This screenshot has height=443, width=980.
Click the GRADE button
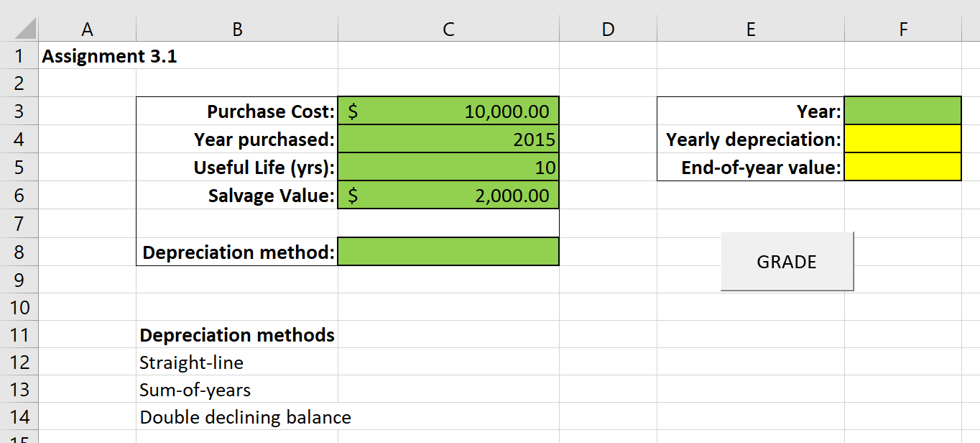click(x=787, y=262)
